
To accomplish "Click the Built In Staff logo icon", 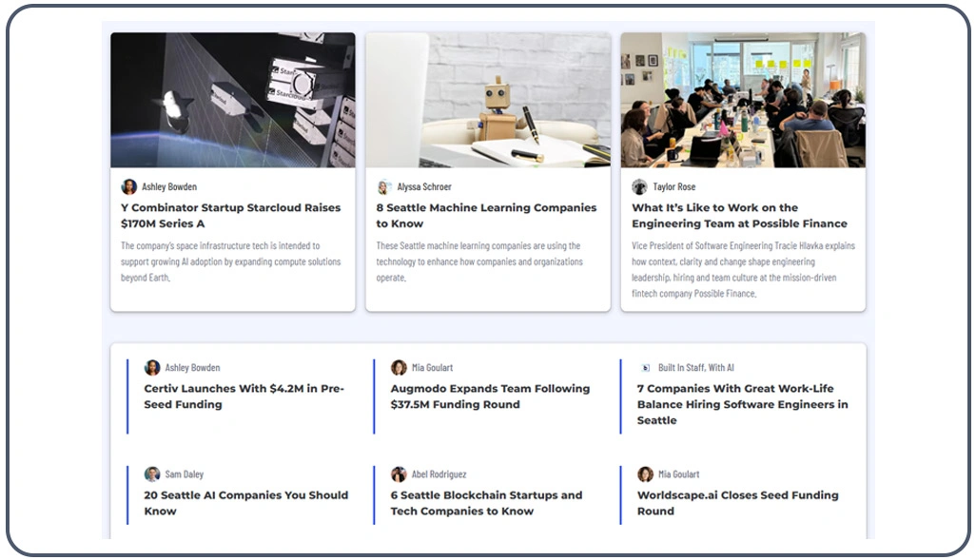I will 646,368.
